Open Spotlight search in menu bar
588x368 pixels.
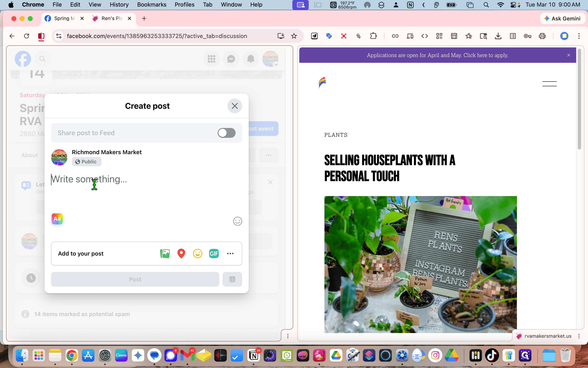(486, 5)
